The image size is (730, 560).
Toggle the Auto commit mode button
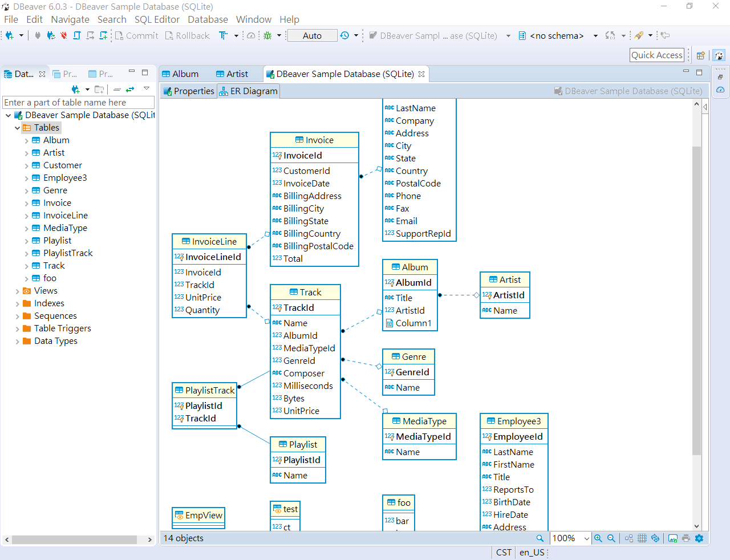point(312,35)
